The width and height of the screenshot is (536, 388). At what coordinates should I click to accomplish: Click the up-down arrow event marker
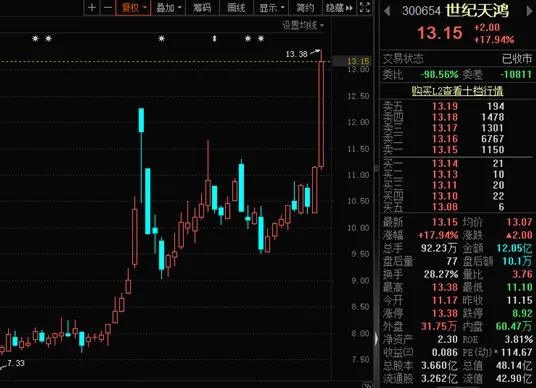point(214,39)
